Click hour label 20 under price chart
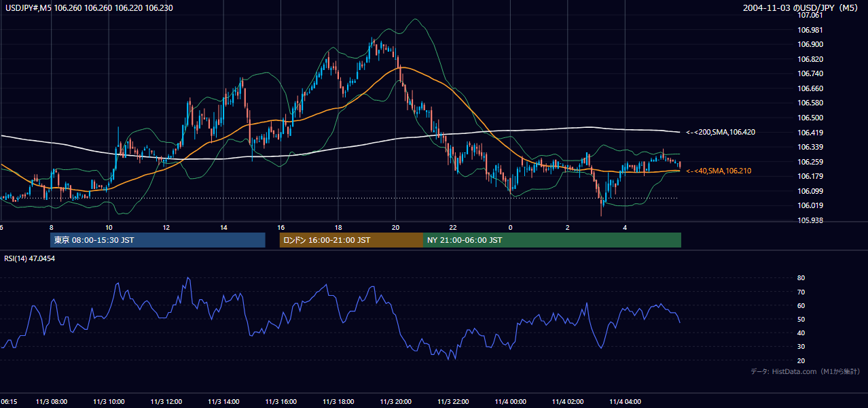 396,227
